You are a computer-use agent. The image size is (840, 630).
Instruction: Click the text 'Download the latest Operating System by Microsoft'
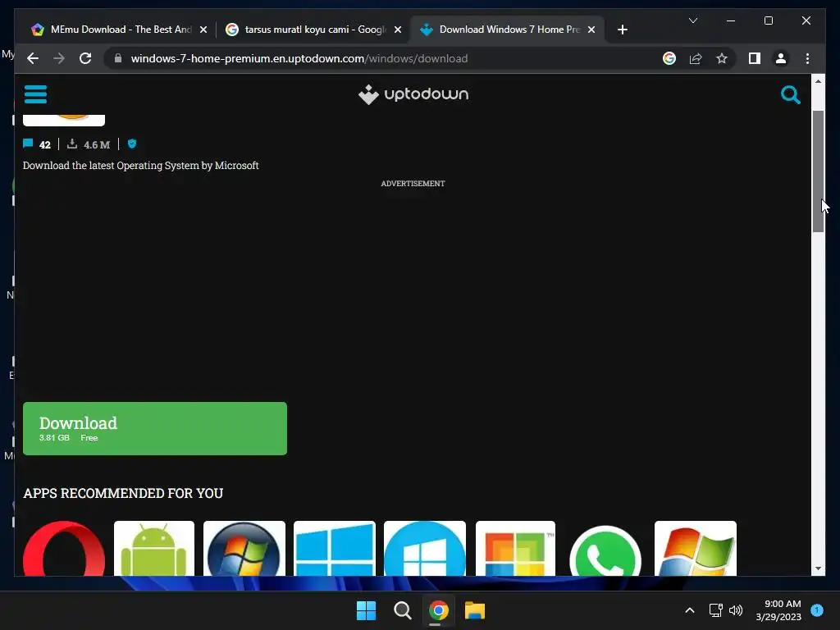[141, 166]
